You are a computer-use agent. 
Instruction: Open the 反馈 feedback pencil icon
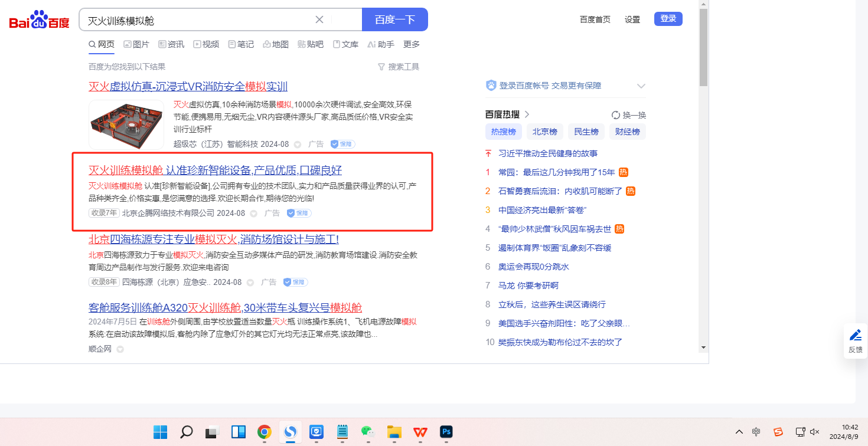click(x=855, y=336)
